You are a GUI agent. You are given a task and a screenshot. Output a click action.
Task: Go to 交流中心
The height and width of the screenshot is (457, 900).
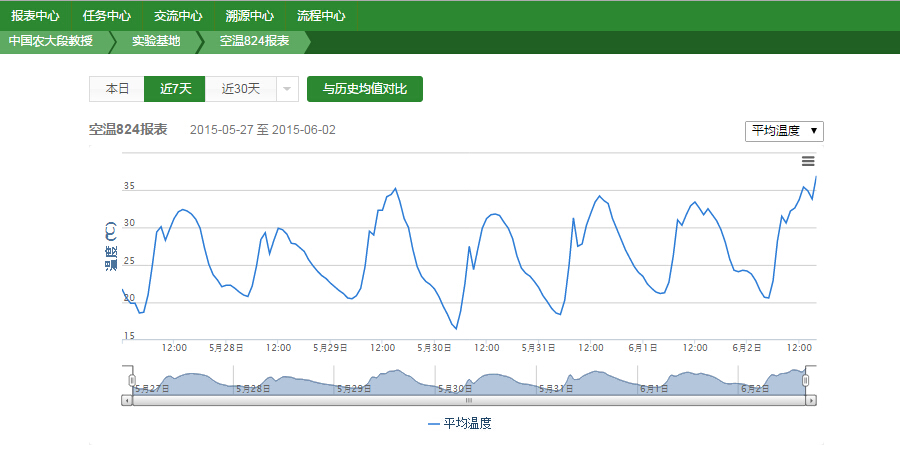pos(178,16)
